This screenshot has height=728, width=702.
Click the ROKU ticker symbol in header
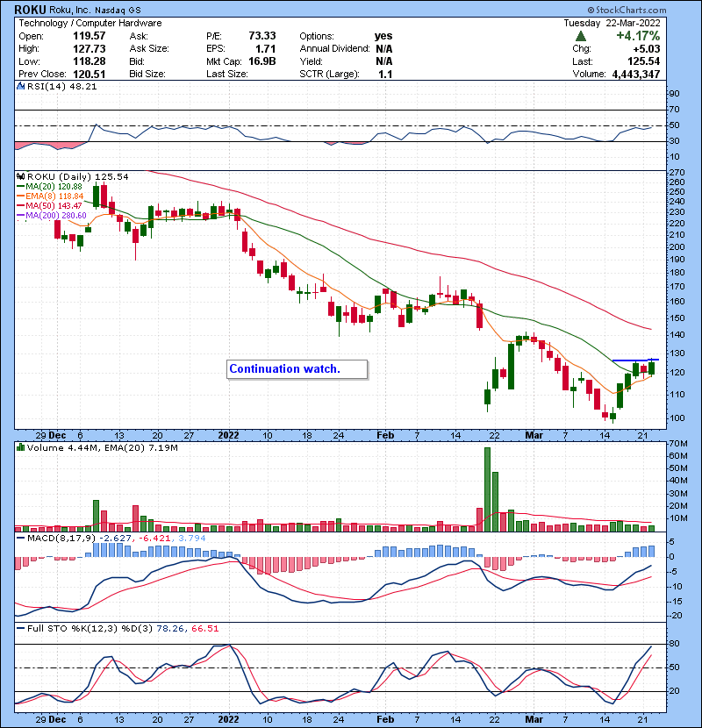click(x=30, y=10)
